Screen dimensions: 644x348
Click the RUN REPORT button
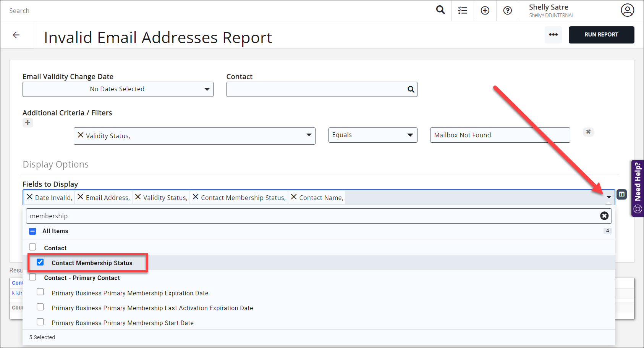pyautogui.click(x=601, y=35)
